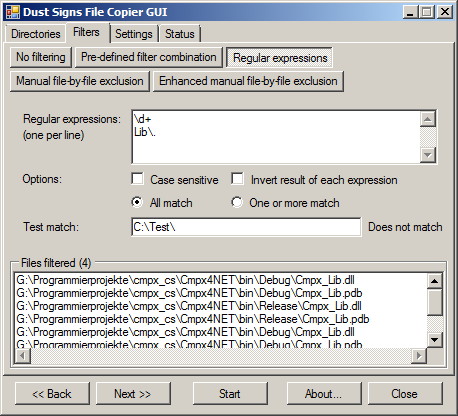Viewport: 458px width, 416px height.
Task: Click the right arrow of horizontal scrollbar
Action: coord(419,356)
